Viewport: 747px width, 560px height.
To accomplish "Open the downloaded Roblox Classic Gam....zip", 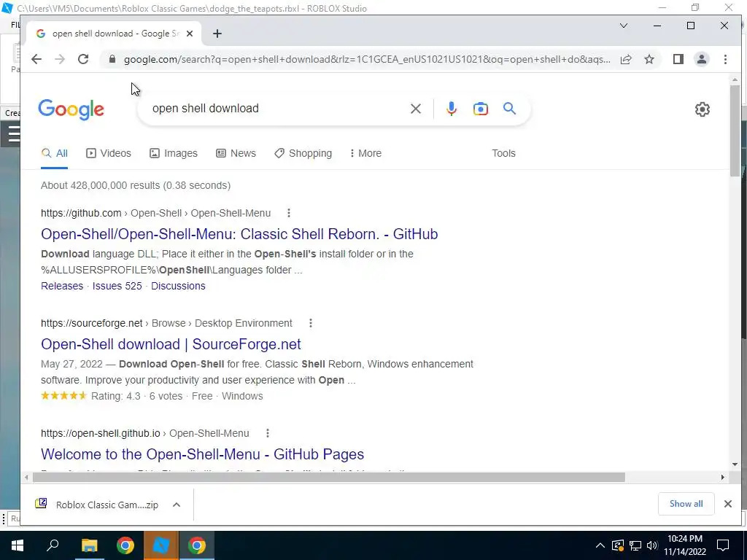I will tap(97, 505).
